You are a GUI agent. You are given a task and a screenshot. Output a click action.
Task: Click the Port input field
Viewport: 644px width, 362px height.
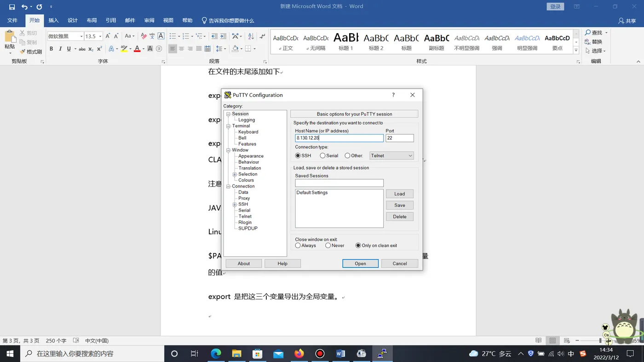tap(400, 138)
